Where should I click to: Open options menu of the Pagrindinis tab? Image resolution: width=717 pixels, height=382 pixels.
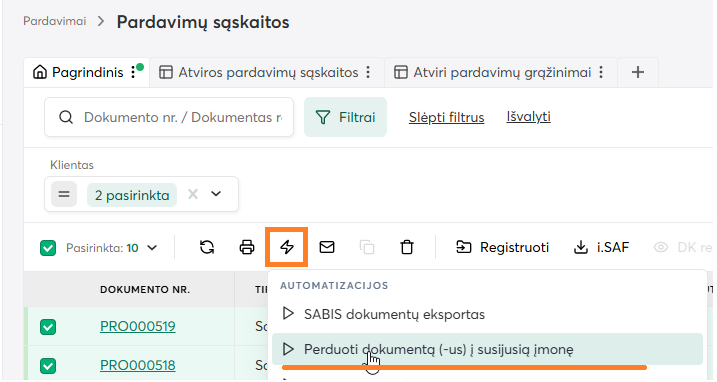pyautogui.click(x=133, y=72)
